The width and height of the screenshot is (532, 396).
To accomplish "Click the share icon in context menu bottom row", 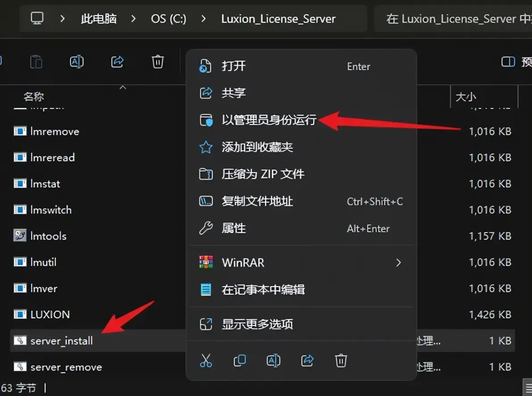I will [308, 360].
